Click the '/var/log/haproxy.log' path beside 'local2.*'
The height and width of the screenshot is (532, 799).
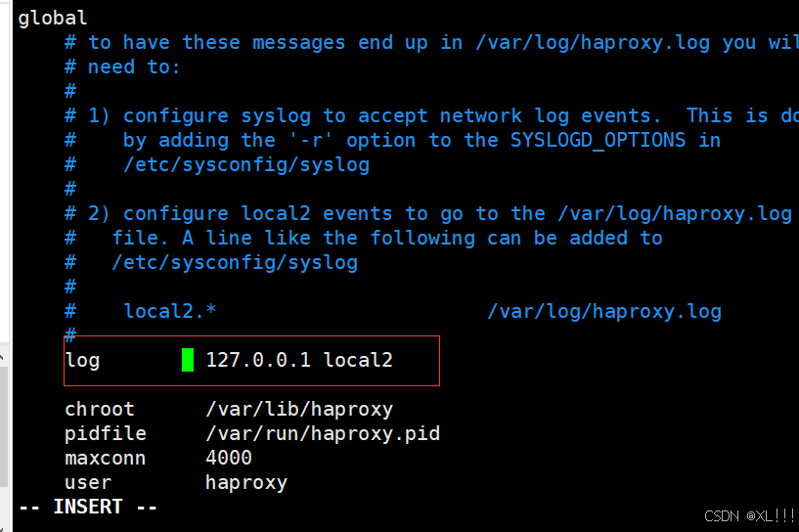click(x=604, y=311)
